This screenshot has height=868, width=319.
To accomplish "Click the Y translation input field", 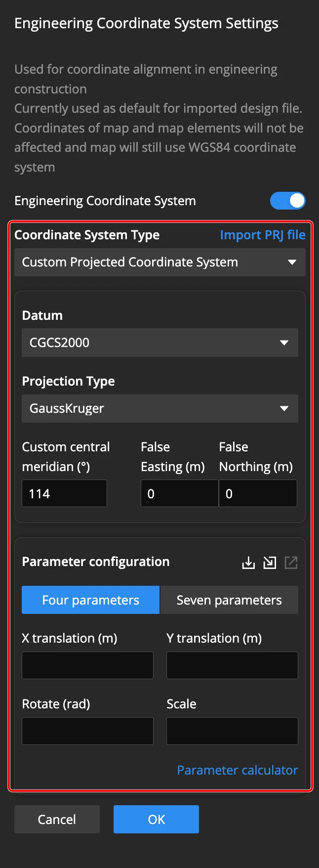I will click(x=232, y=665).
